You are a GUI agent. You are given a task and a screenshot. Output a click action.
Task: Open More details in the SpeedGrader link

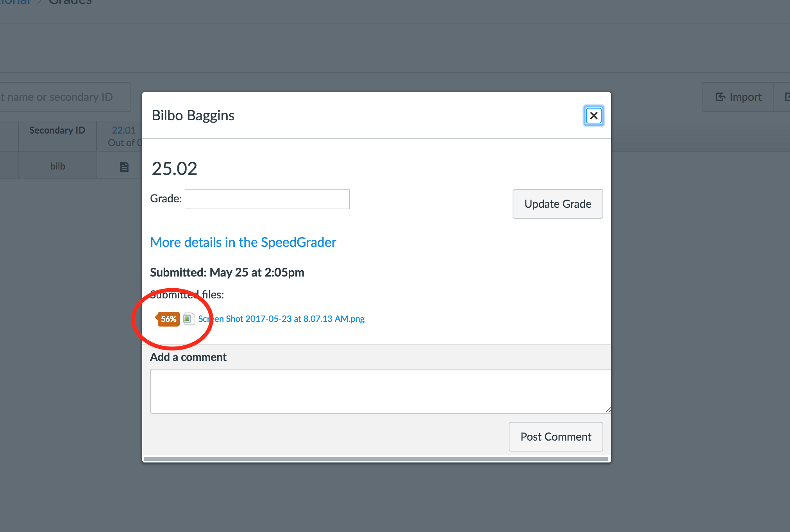243,242
